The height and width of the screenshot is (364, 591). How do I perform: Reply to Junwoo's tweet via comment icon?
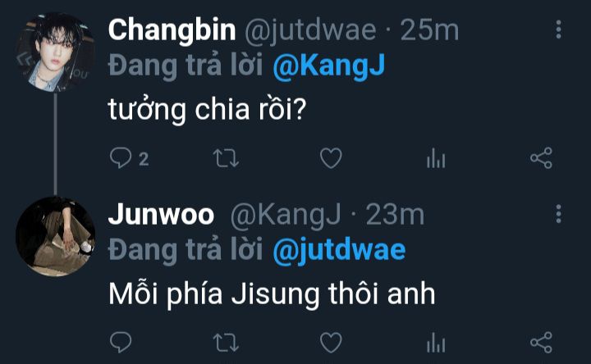coord(121,342)
